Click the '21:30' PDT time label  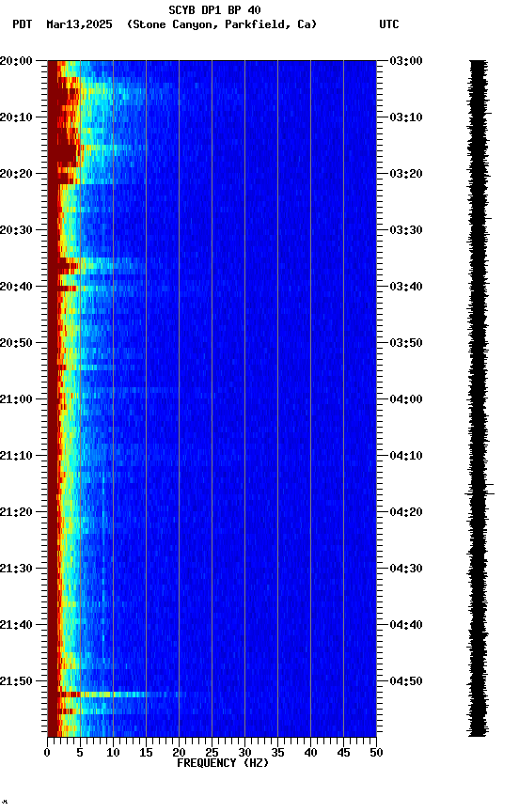click(x=16, y=570)
